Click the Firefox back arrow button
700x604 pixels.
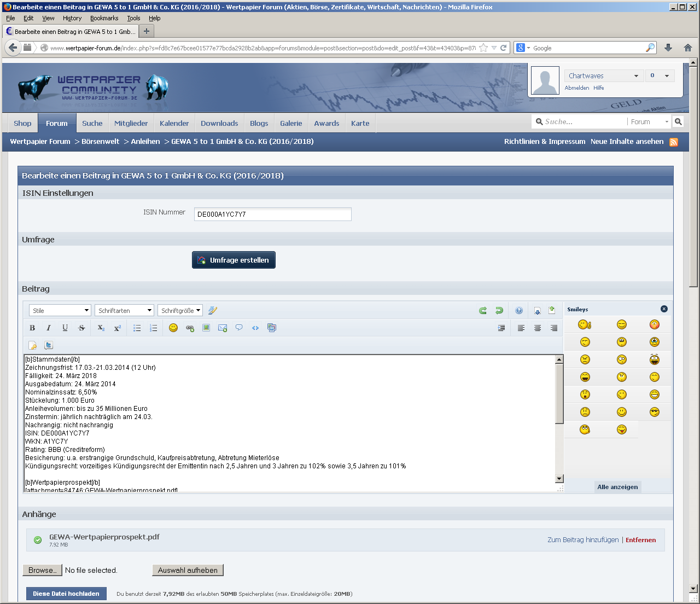[x=13, y=48]
